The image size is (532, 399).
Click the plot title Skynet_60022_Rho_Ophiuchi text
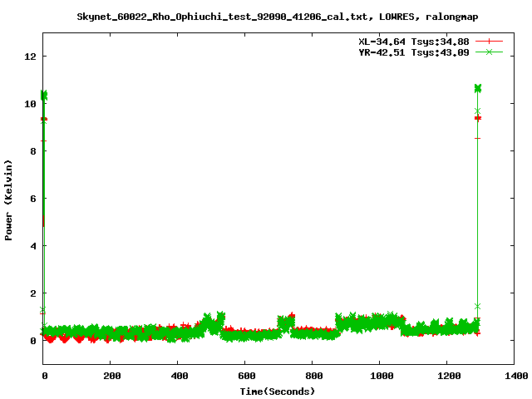[278, 17]
